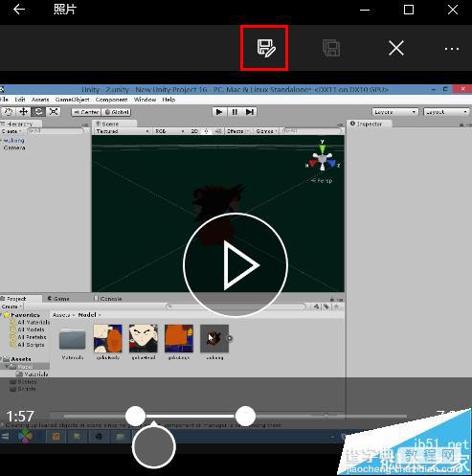Click the large play button overlay
This screenshot has width=472, height=476.
(236, 265)
